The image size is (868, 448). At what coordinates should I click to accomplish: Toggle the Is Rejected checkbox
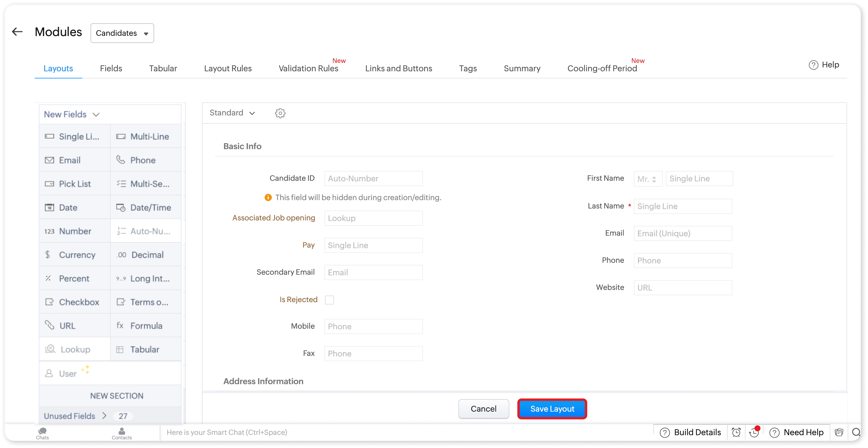coord(329,299)
